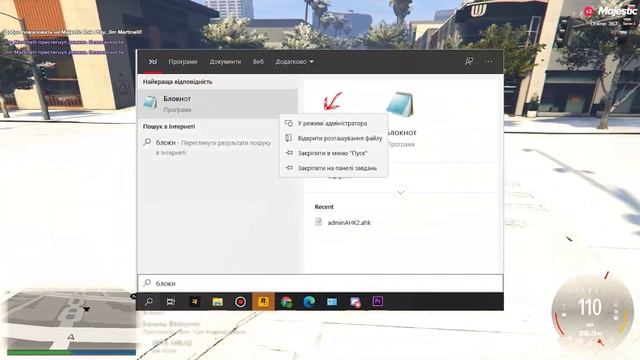This screenshot has height=360, width=640.
Task: Open the yellow-icon app on the taskbar
Action: 195,302
